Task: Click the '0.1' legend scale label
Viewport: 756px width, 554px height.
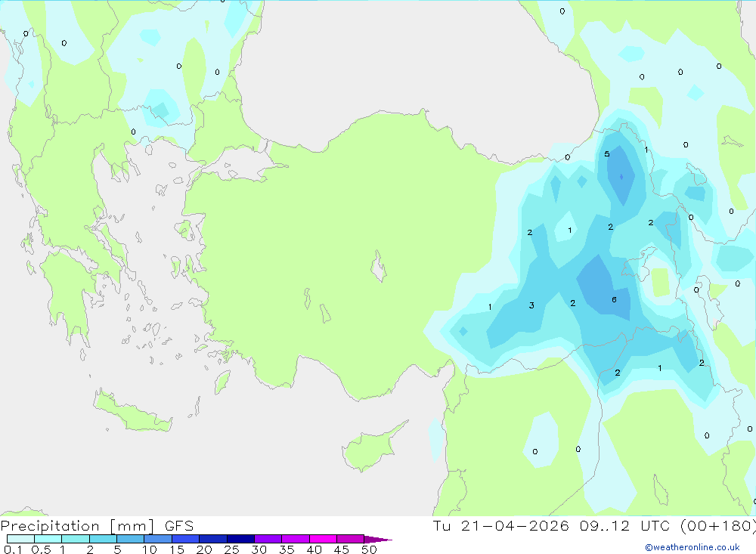Action: pos(13,549)
